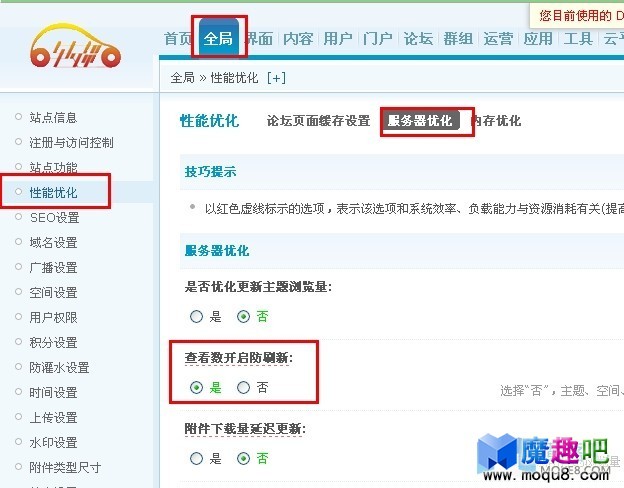Open the 用户 top menu item
Viewport: 624px width, 488px height.
click(338, 39)
